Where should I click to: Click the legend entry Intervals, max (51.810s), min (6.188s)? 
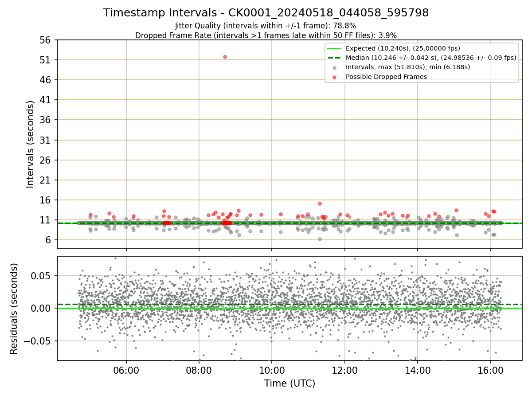408,67
